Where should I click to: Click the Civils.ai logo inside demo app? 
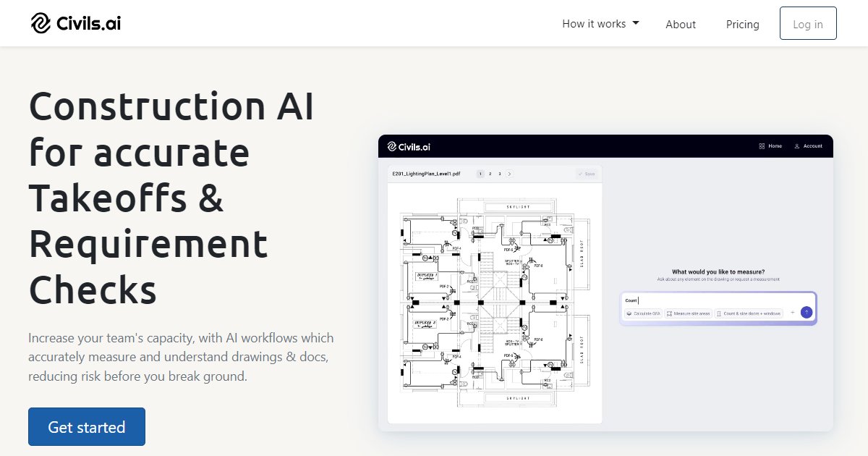click(x=409, y=146)
